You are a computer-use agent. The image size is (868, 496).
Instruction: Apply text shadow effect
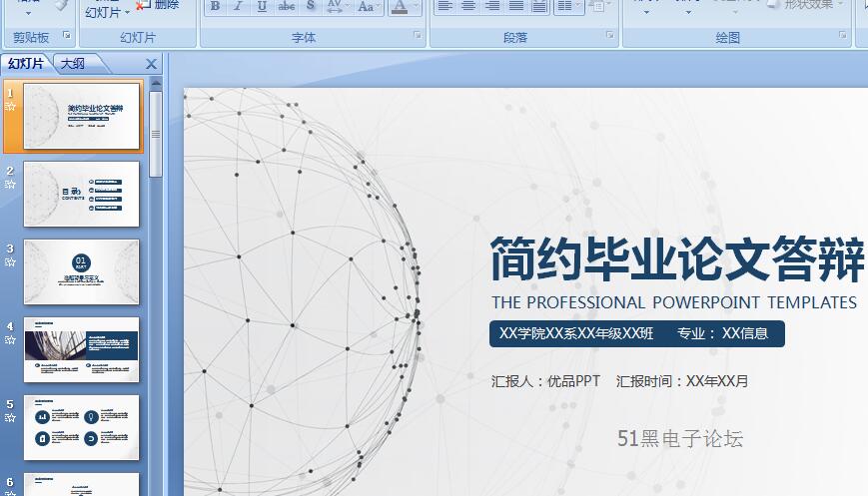tap(311, 7)
